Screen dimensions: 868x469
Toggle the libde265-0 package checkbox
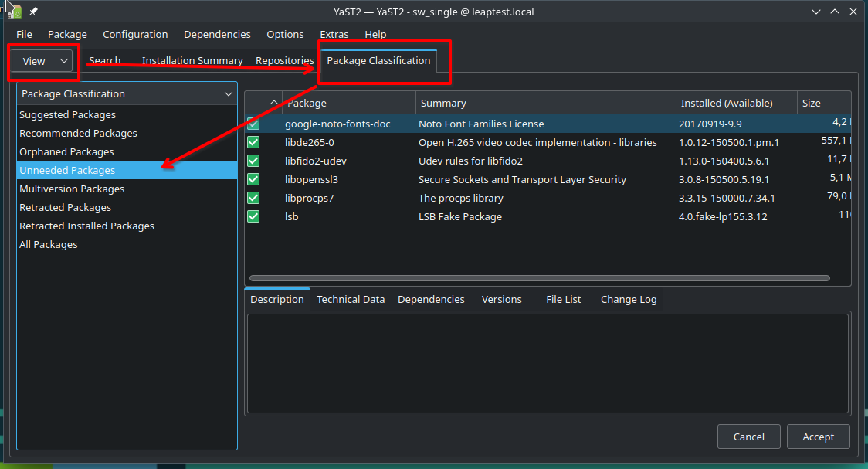point(253,142)
